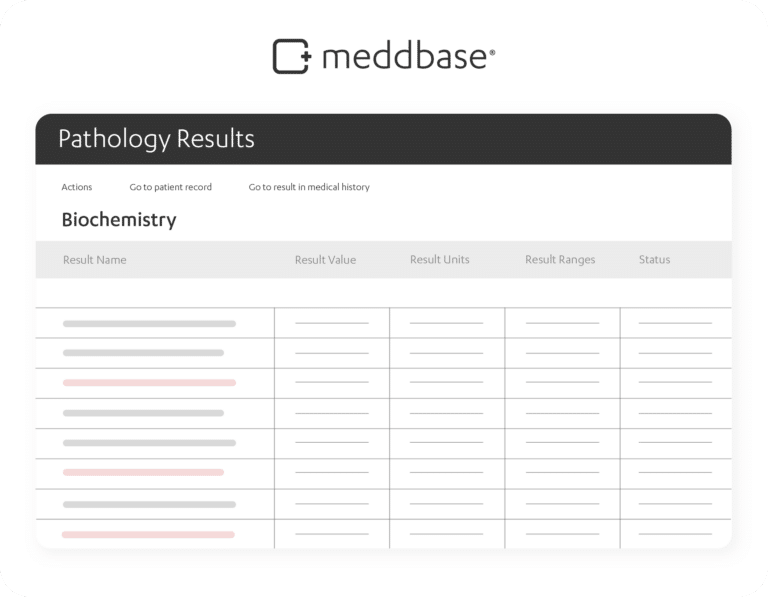Sort by Status column header
This screenshot has width=768, height=597.
point(654,260)
